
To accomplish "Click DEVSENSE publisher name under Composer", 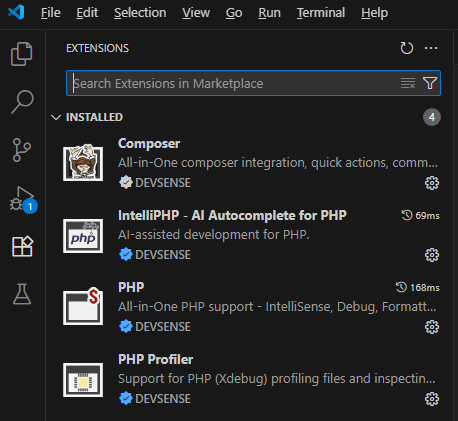I will pyautogui.click(x=163, y=183).
